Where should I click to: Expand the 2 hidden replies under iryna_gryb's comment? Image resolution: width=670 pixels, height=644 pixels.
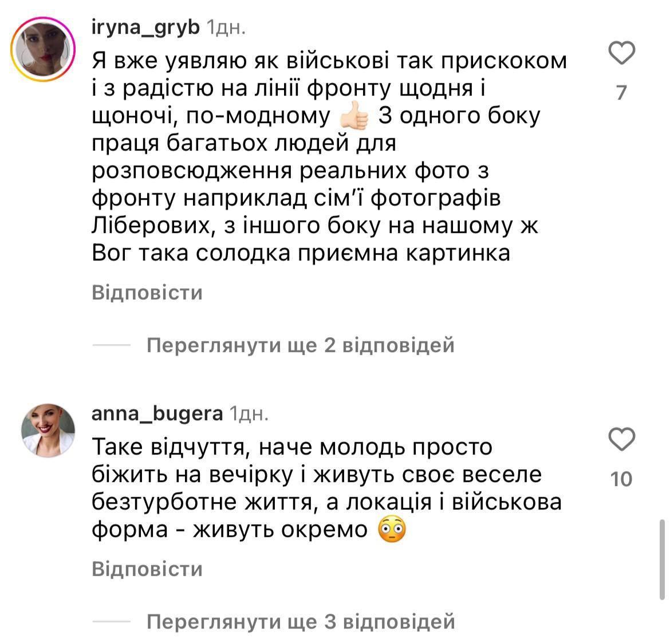[301, 345]
